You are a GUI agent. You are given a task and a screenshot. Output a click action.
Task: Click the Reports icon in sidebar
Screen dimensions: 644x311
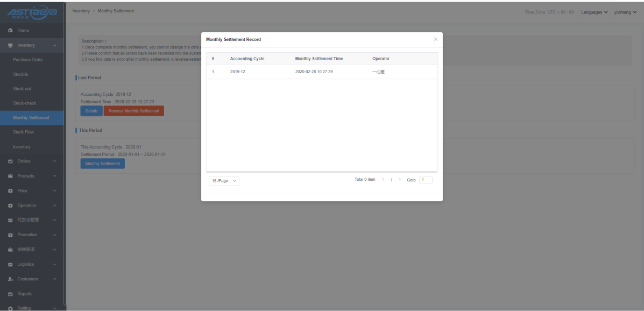(x=10, y=294)
